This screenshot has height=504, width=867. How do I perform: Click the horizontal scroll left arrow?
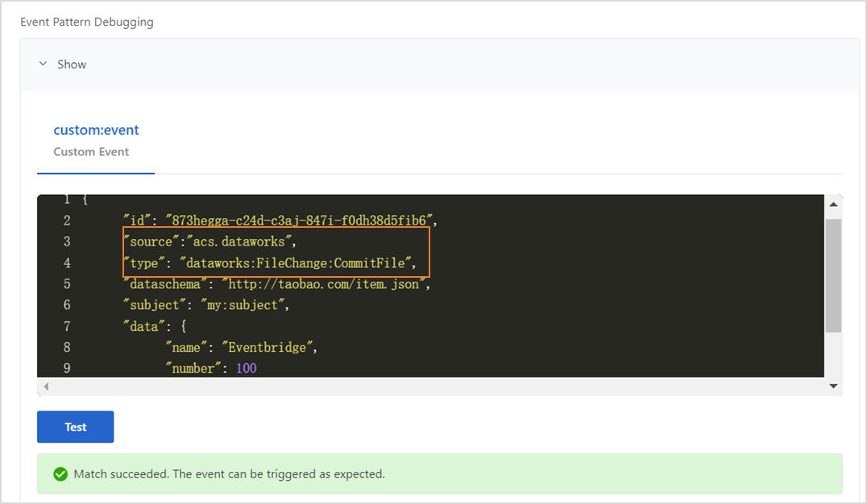(x=45, y=386)
